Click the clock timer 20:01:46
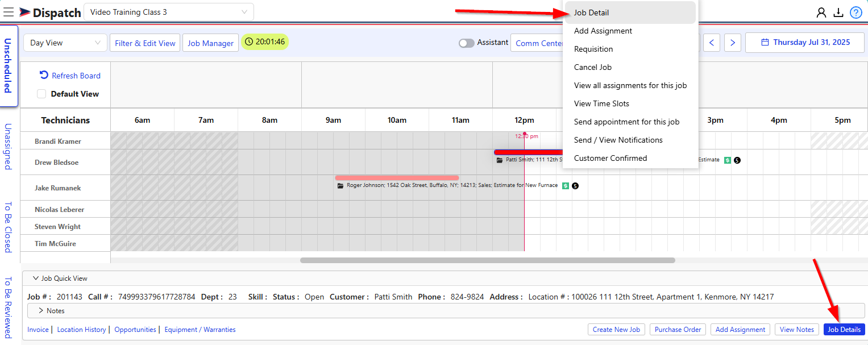This screenshot has height=345, width=868. 265,41
